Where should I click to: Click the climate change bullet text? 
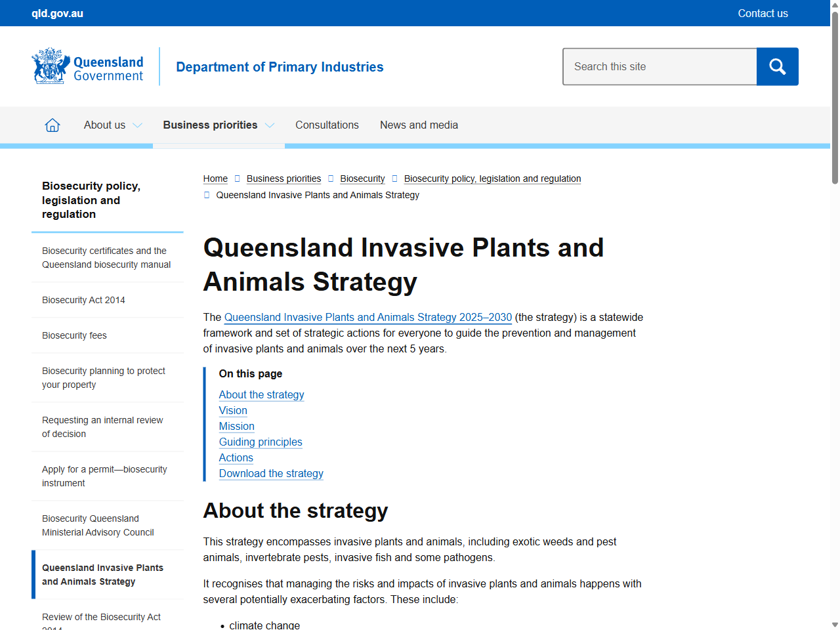[264, 625]
